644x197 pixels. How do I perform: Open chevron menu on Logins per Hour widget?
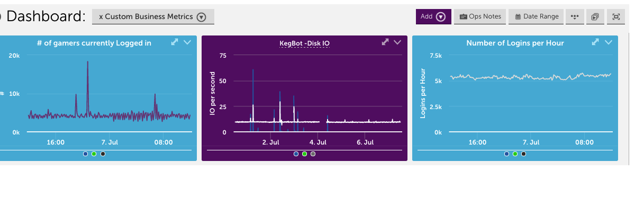click(608, 42)
